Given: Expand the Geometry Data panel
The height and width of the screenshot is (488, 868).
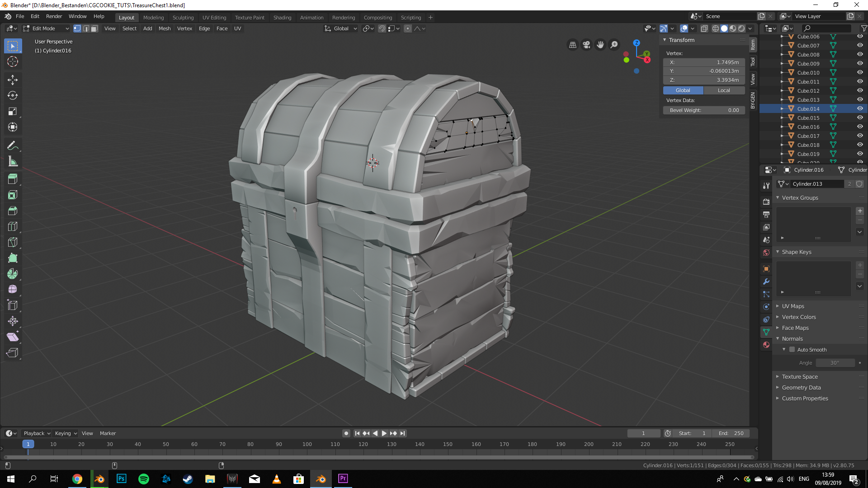Looking at the screenshot, I should tap(801, 388).
